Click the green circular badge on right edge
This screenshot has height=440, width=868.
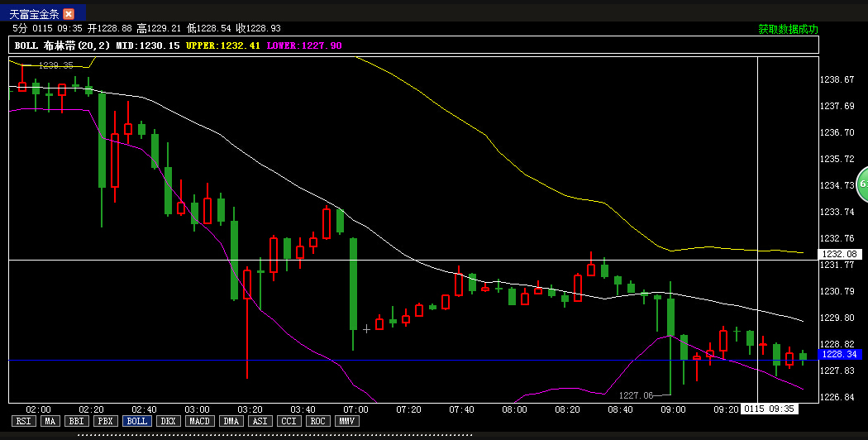point(862,180)
